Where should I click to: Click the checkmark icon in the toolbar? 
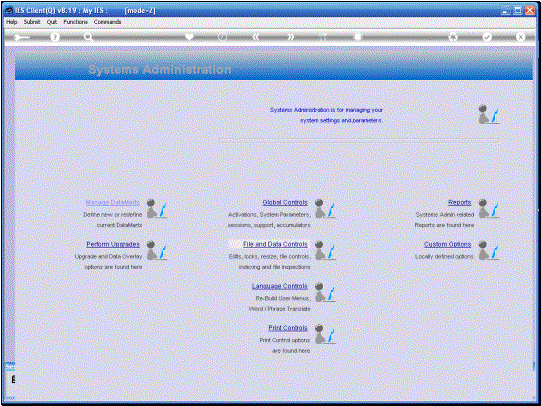[x=487, y=37]
